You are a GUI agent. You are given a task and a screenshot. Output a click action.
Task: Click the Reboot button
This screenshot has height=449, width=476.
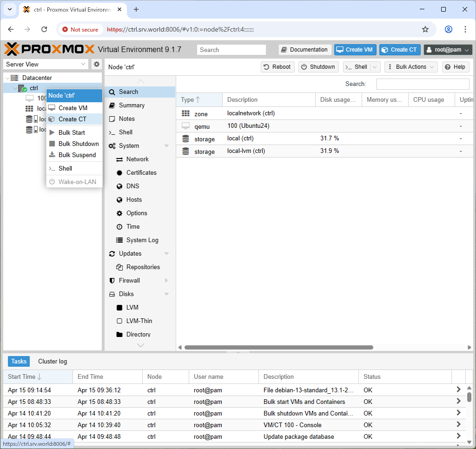pos(278,67)
